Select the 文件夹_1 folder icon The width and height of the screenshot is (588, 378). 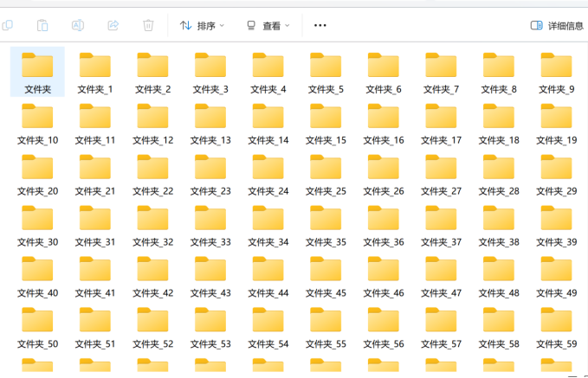coord(95,65)
